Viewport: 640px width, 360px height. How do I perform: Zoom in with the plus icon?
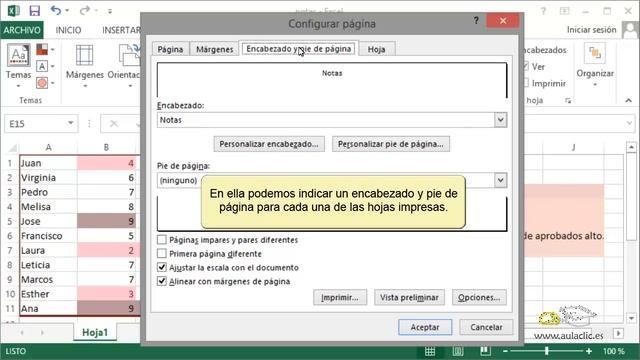click(589, 351)
